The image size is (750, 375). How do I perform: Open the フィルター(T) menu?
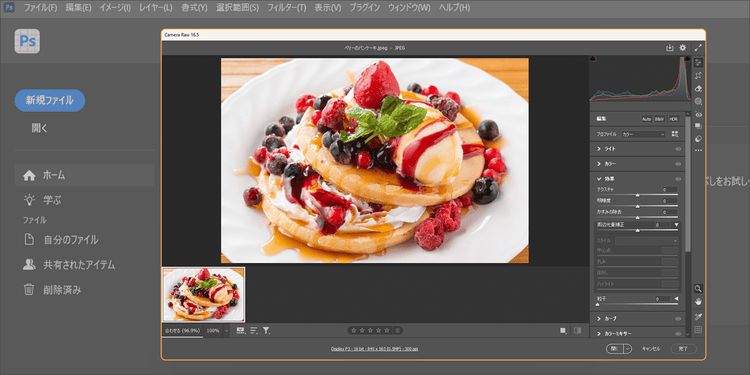click(x=287, y=8)
